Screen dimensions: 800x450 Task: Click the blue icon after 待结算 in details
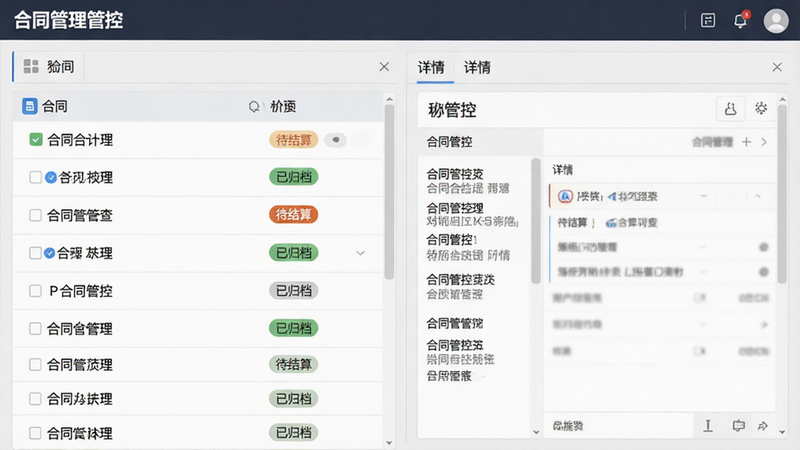[x=611, y=223]
